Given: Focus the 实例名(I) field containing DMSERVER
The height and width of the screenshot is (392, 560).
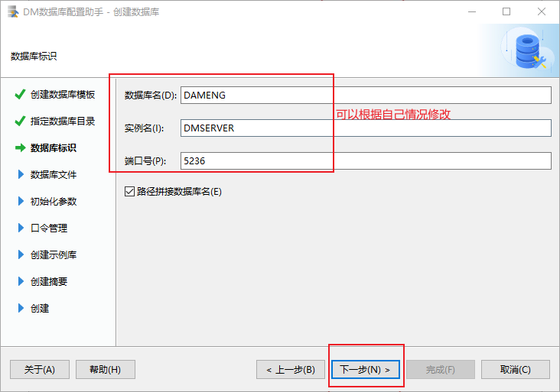Looking at the screenshot, I should pos(366,128).
